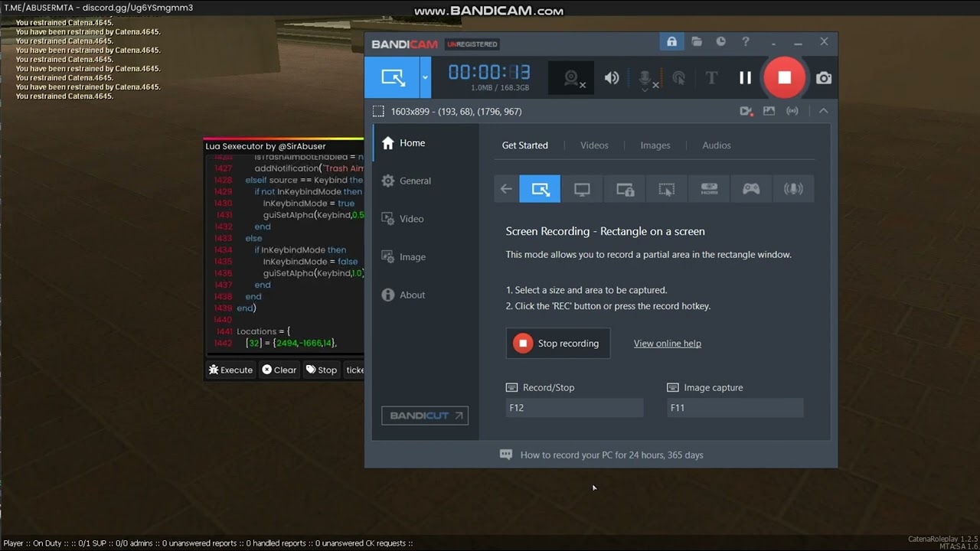Switch to the Get Started tab
This screenshot has height=551, width=980.
[525, 145]
